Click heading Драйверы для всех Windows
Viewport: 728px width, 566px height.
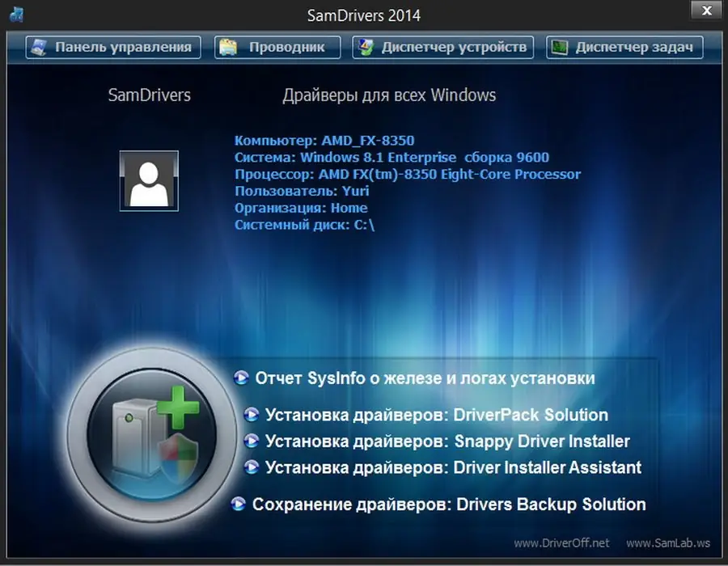coord(389,95)
